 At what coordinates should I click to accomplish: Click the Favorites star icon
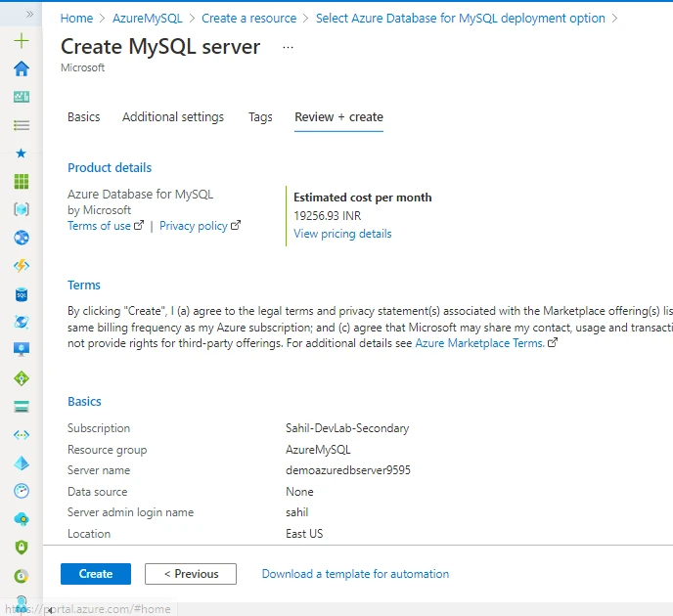pyautogui.click(x=22, y=154)
